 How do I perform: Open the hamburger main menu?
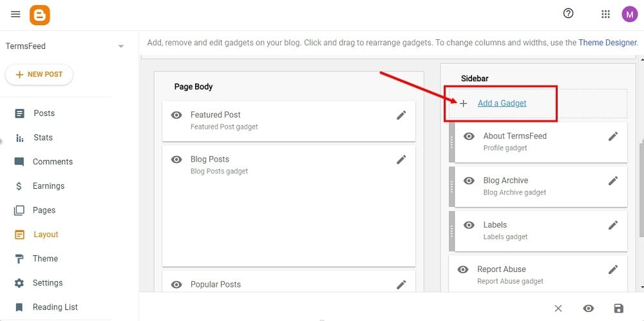coord(15,14)
